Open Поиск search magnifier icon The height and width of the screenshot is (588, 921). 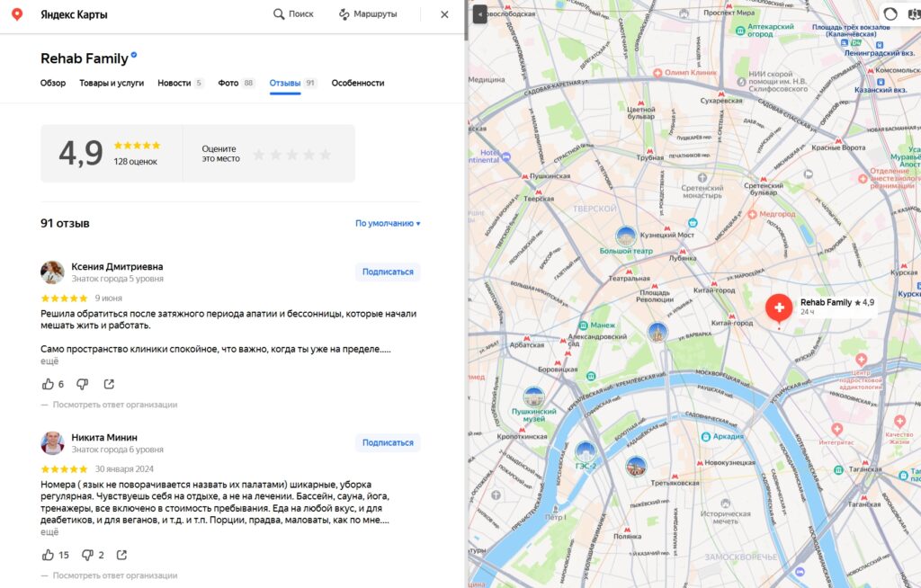click(x=279, y=14)
